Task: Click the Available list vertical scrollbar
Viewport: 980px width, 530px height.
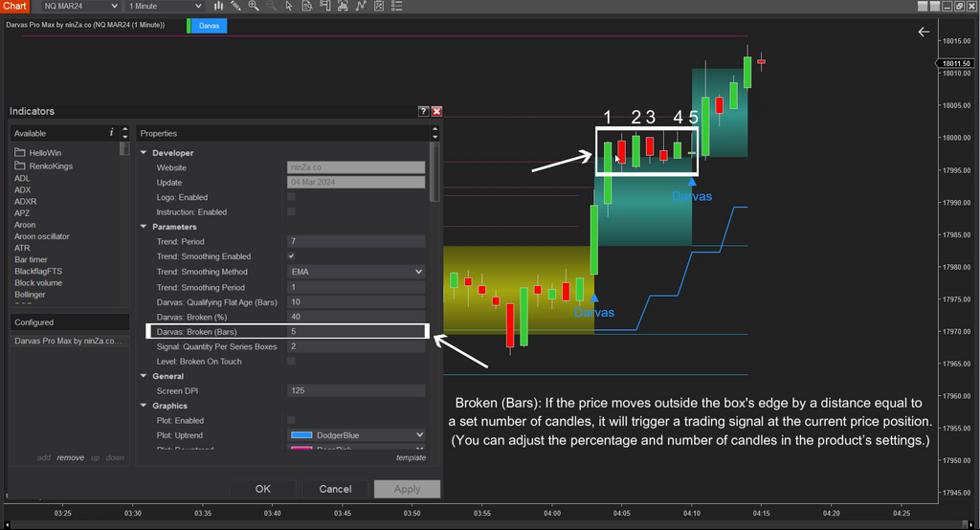Action: pyautogui.click(x=125, y=148)
